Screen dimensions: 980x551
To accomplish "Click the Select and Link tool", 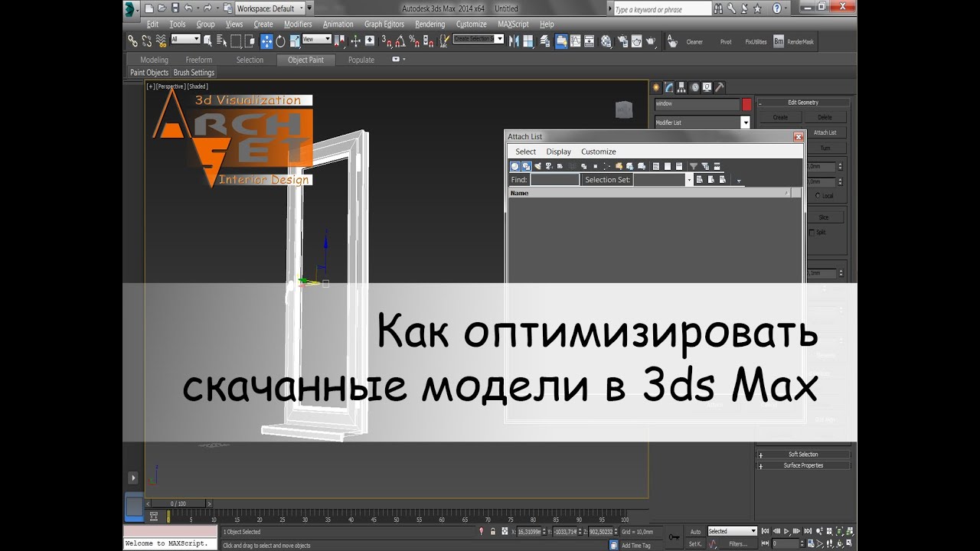I will tap(132, 41).
